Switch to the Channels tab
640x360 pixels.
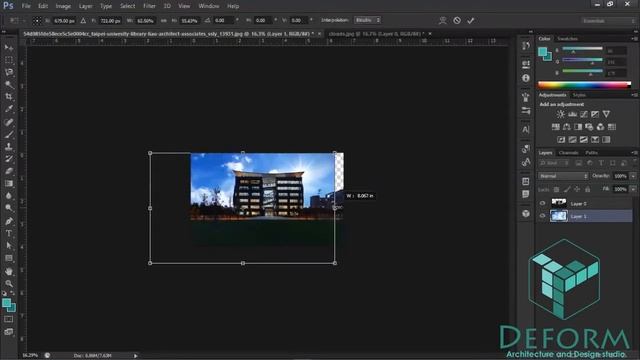(x=569, y=153)
